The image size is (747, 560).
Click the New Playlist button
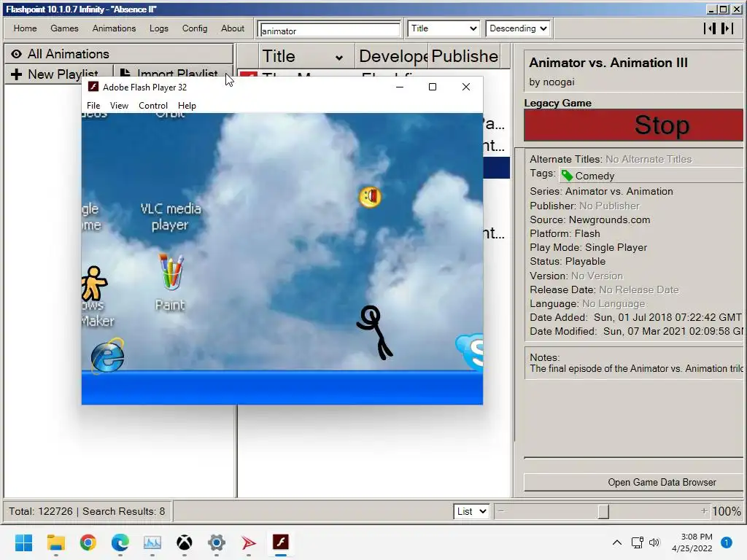59,75
